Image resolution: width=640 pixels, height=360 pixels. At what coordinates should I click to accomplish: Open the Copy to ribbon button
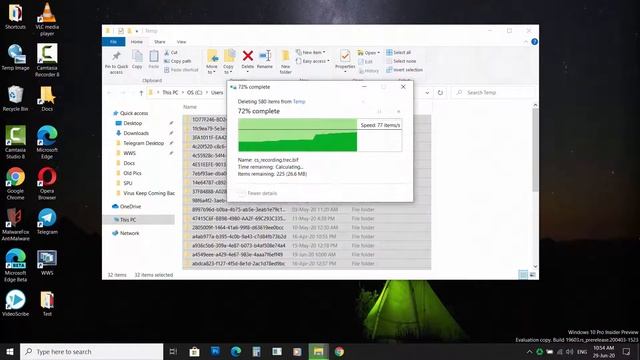(229, 62)
